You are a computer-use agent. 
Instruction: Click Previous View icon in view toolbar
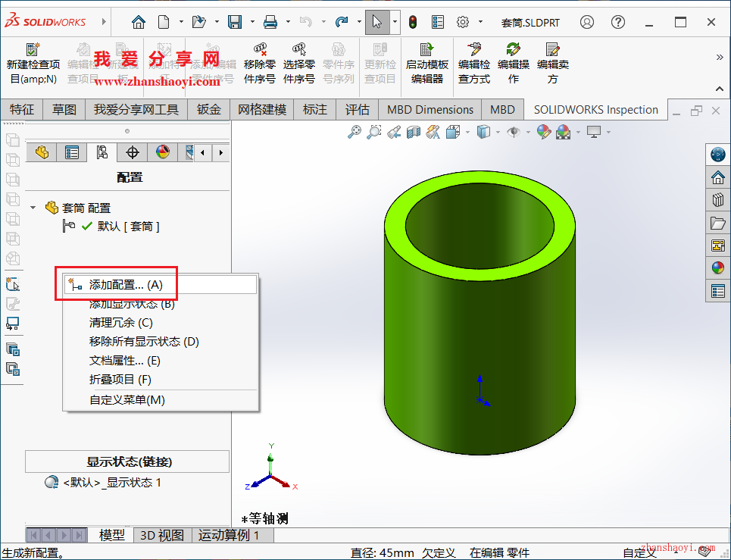click(x=394, y=133)
